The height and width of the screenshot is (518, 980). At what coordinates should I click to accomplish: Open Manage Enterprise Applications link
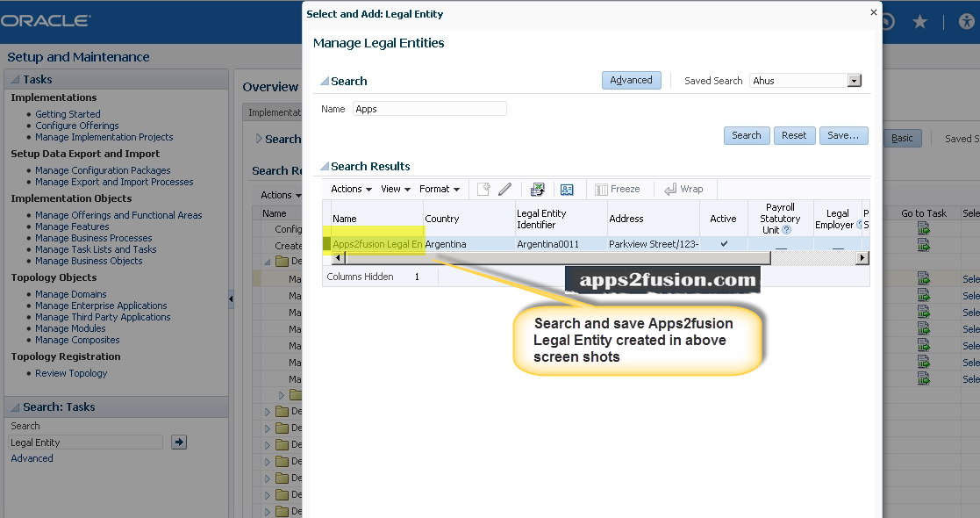pos(101,306)
